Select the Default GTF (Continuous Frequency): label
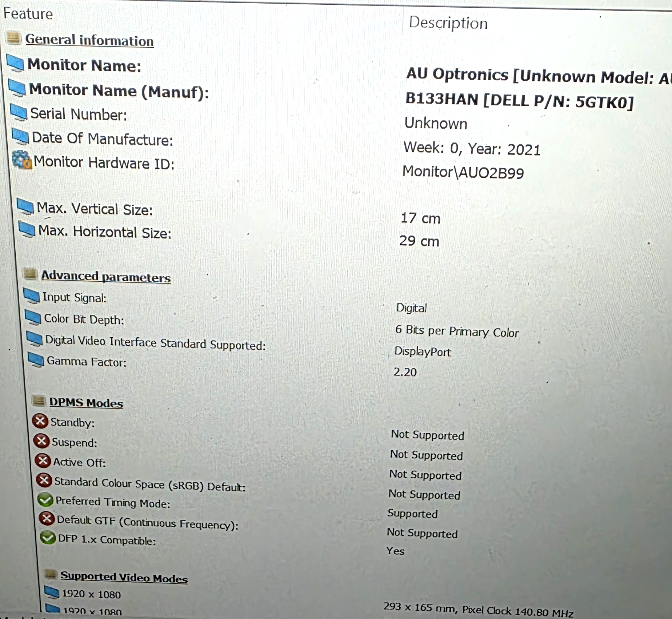672x619 pixels. pos(148,522)
